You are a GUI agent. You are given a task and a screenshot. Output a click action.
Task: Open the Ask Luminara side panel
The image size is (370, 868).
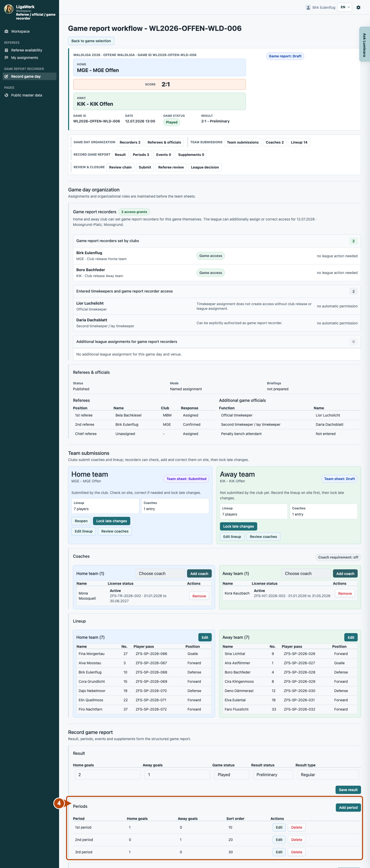(364, 45)
